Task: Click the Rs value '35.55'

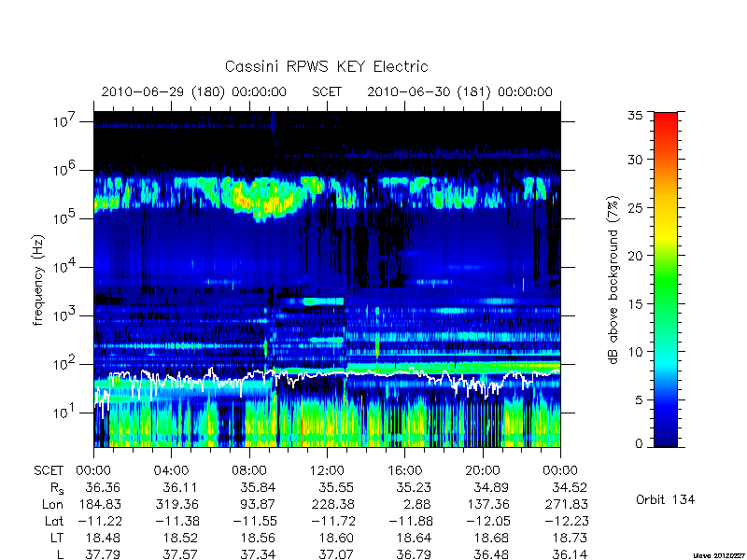Action: [x=336, y=487]
